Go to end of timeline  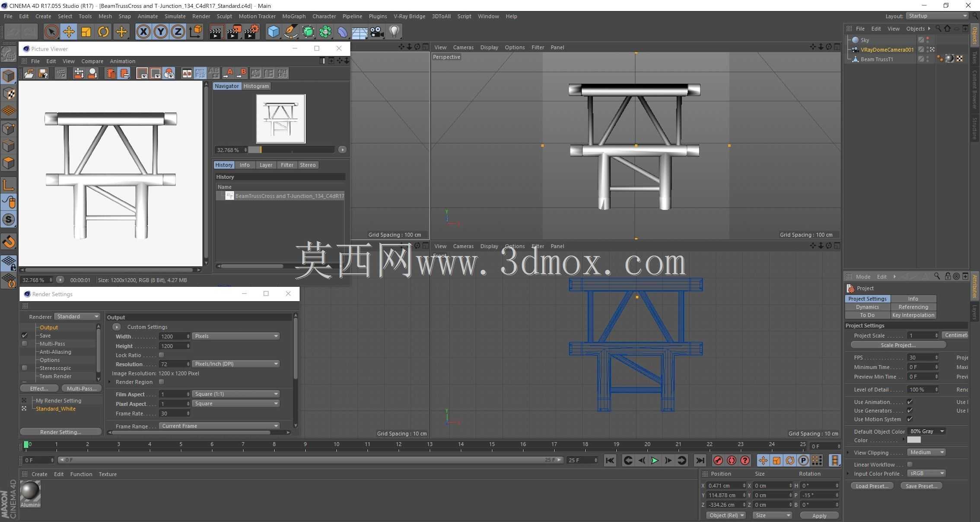(700, 461)
